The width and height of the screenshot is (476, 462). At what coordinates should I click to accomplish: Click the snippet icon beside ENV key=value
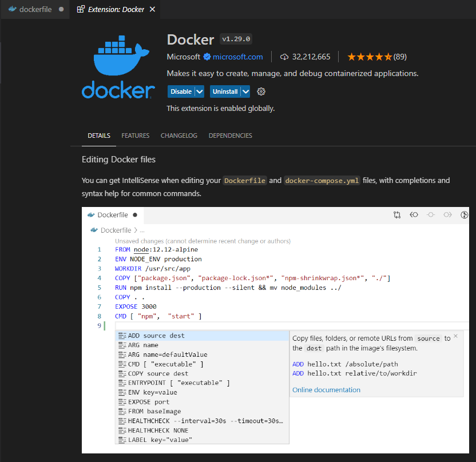click(122, 393)
